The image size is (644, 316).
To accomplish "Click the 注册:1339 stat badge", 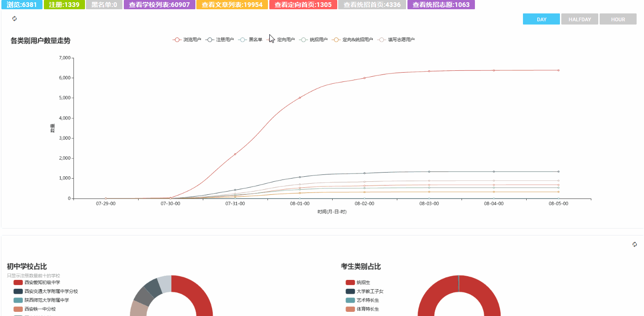I will [64, 5].
